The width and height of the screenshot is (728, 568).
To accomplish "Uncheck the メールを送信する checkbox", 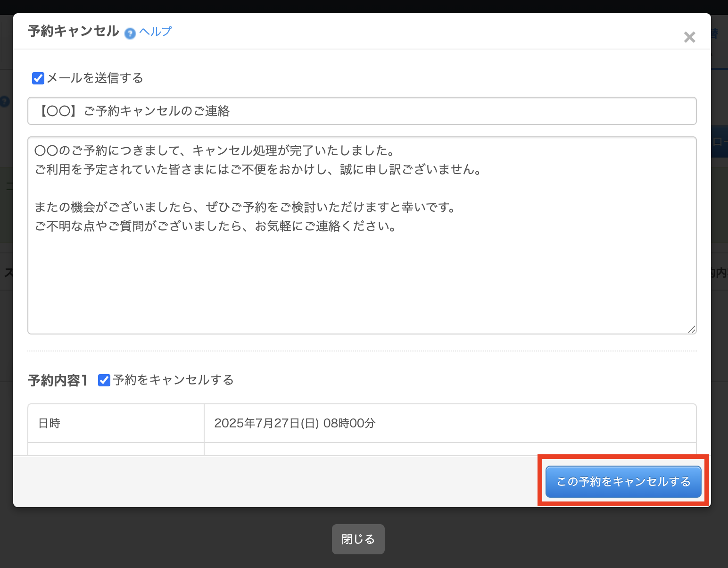I will point(38,78).
